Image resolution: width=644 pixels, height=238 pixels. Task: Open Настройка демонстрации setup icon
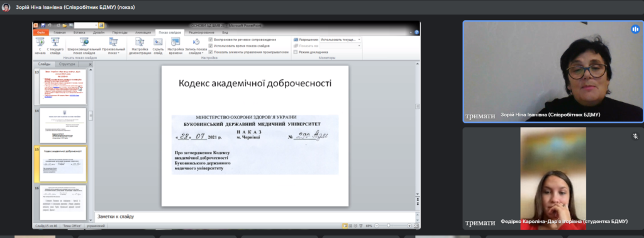pos(140,46)
